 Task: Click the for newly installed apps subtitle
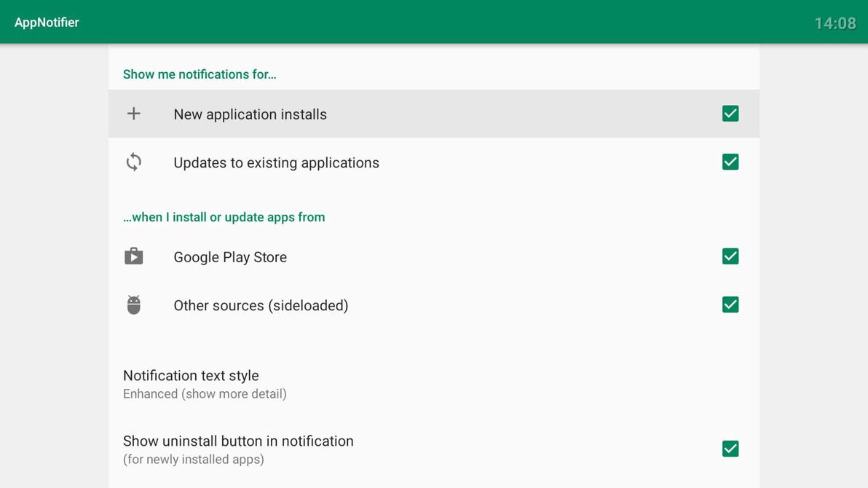(194, 459)
